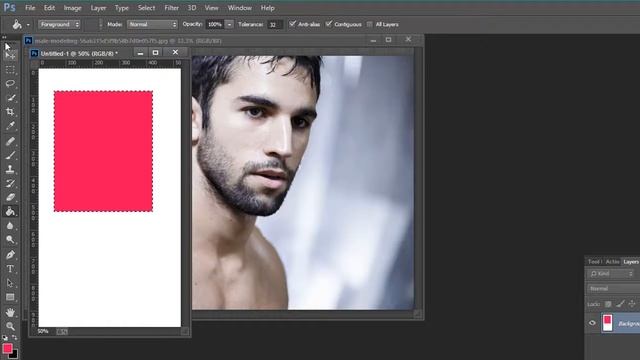This screenshot has width=640, height=360.
Task: Click the background black color swatch
Action: coord(15,356)
